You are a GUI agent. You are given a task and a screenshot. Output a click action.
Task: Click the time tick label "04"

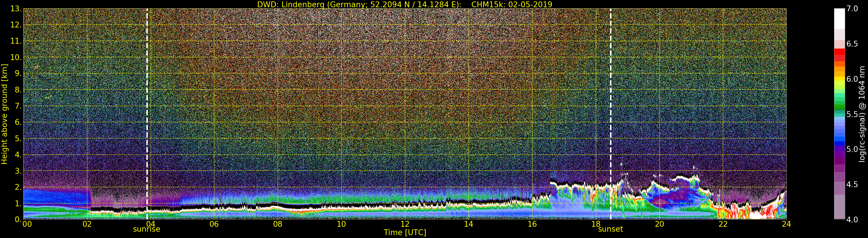point(151,224)
